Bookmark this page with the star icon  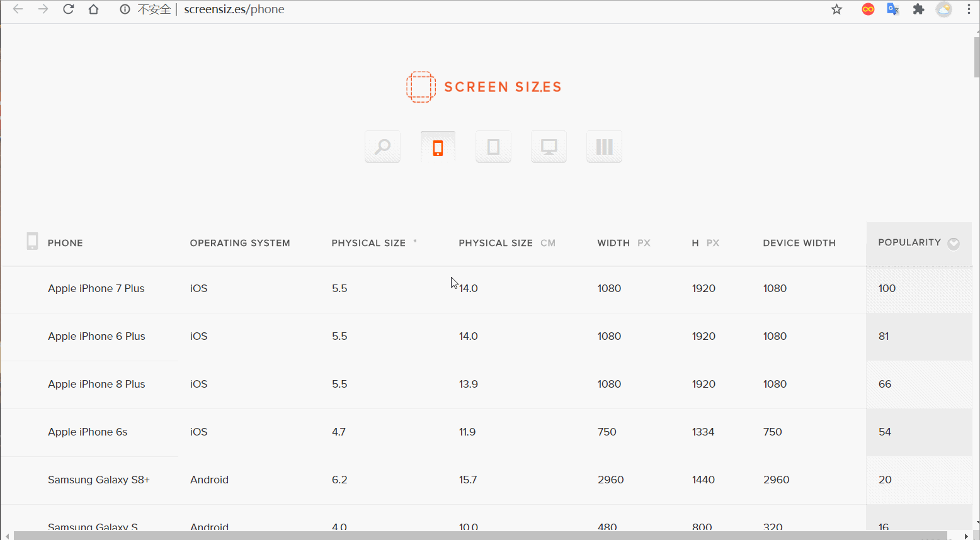(x=836, y=9)
